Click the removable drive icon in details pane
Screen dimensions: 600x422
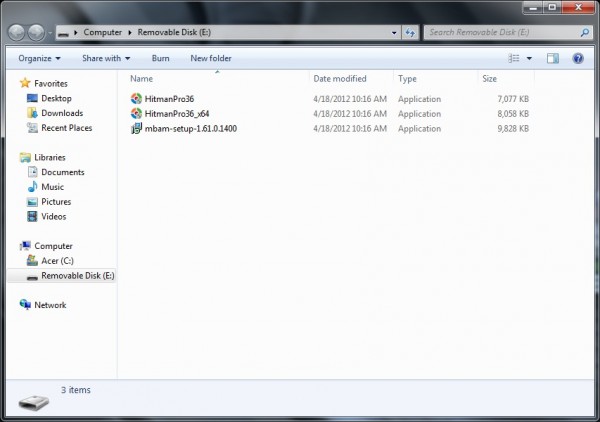[34, 403]
